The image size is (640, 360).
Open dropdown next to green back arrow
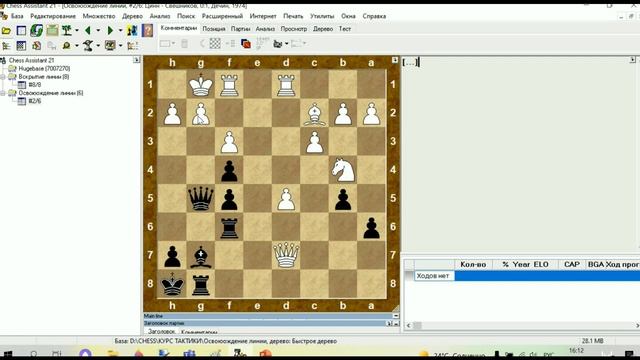[x=98, y=31]
